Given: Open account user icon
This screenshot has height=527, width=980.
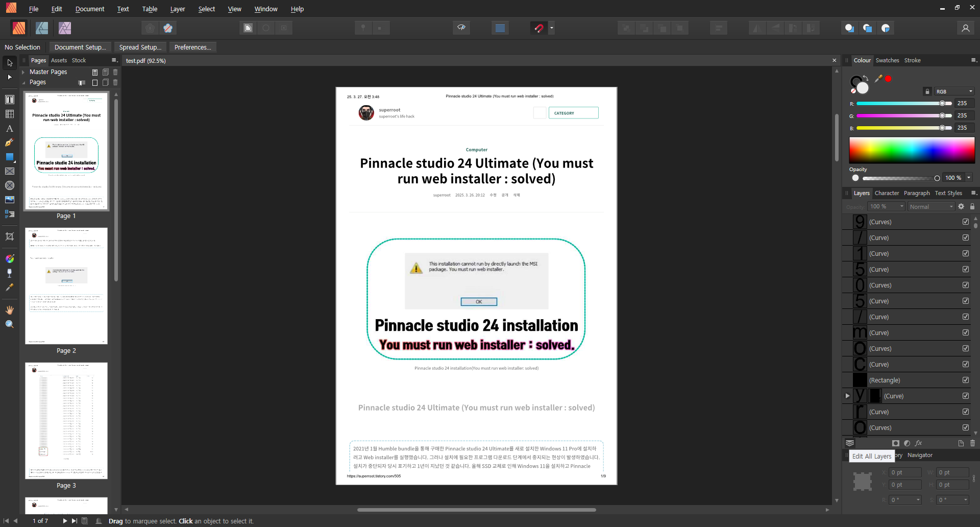Looking at the screenshot, I should click(965, 28).
